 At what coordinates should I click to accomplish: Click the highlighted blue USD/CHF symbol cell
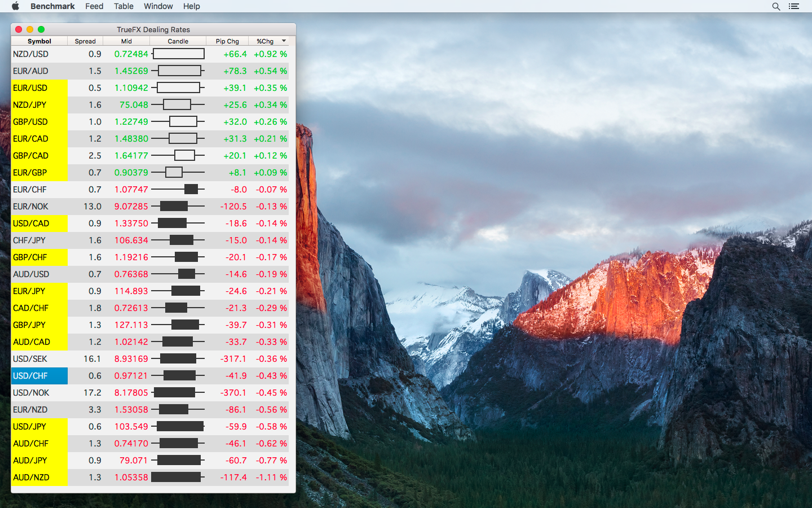(39, 376)
